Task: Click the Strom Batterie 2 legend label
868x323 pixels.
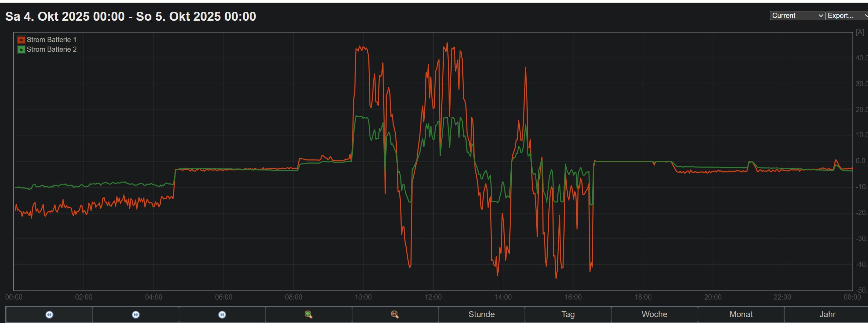Action: coord(51,49)
